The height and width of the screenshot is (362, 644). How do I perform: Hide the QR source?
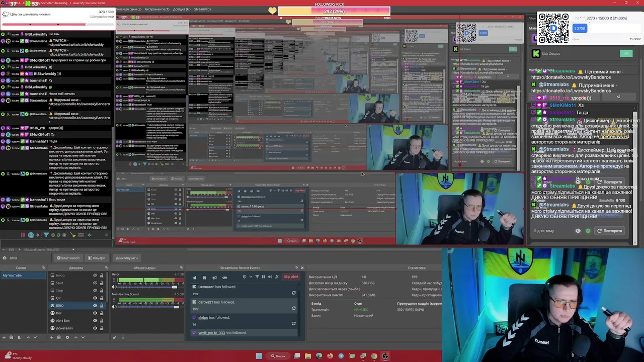coord(95,298)
